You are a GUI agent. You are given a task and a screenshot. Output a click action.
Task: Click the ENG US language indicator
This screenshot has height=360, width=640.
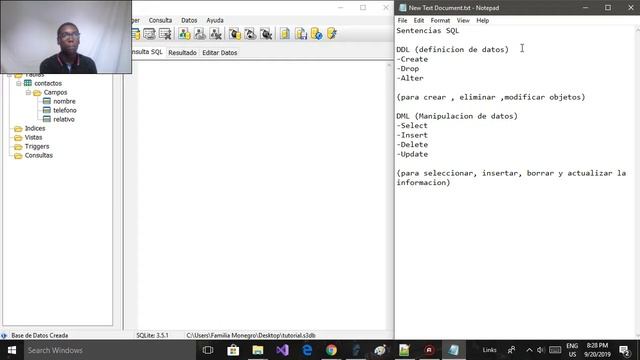coord(572,350)
